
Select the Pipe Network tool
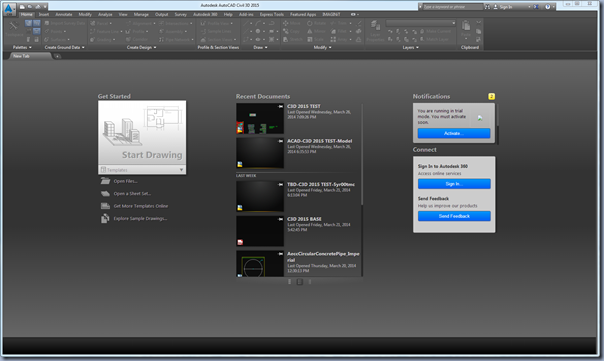(x=175, y=39)
